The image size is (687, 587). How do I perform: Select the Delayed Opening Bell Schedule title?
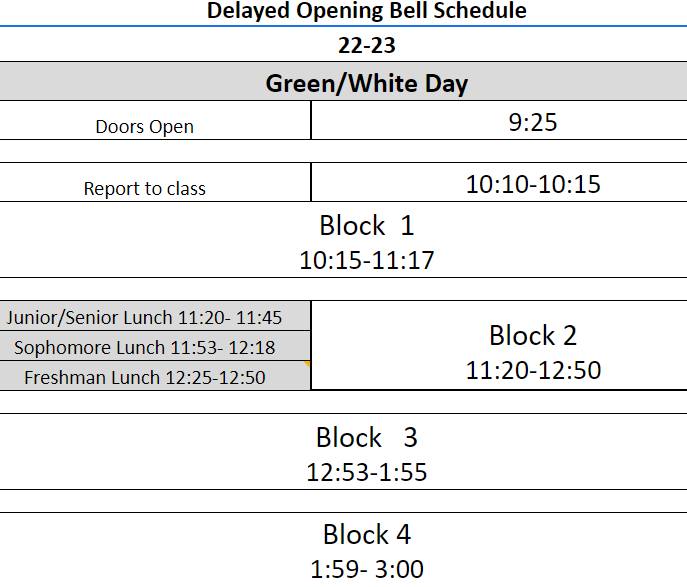pyautogui.click(x=366, y=11)
